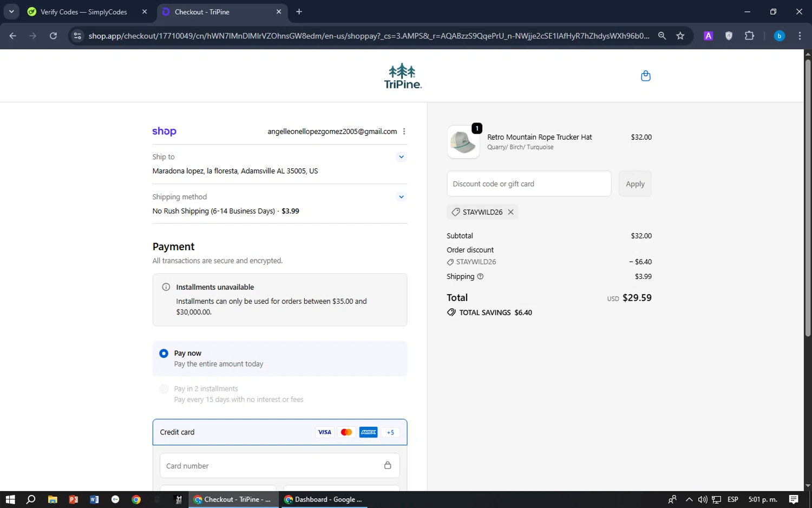Click the shipping info help icon
This screenshot has height=508, width=812.
(480, 276)
